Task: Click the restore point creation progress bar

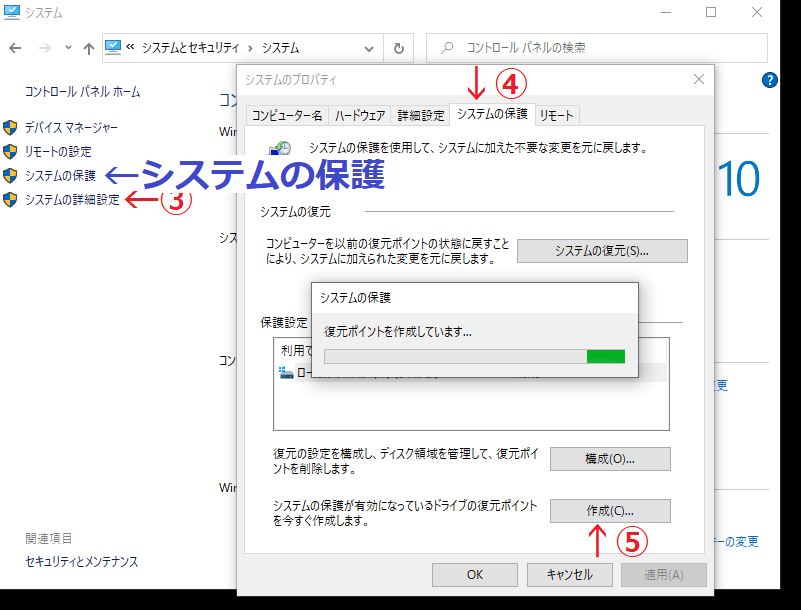Action: [475, 356]
